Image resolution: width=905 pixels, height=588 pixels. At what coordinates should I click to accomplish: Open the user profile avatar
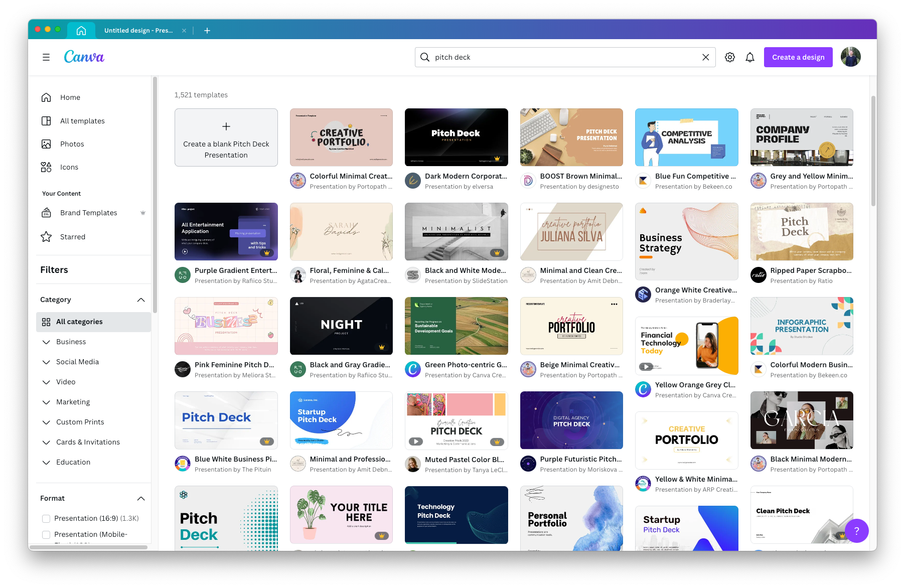tap(851, 57)
